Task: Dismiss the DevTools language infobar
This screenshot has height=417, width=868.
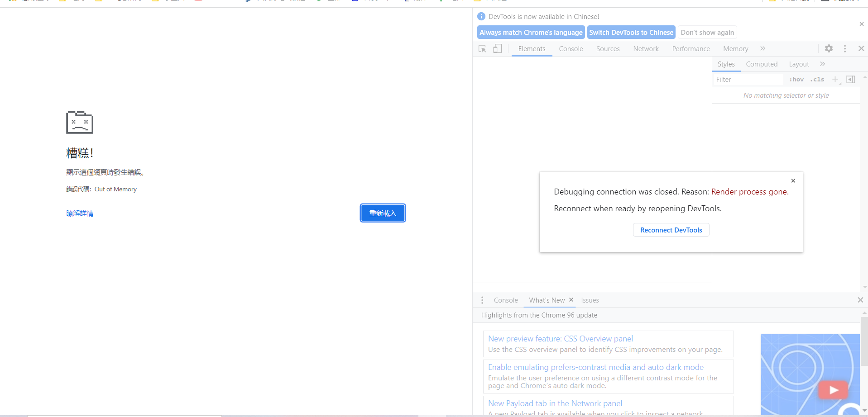Action: (x=862, y=24)
